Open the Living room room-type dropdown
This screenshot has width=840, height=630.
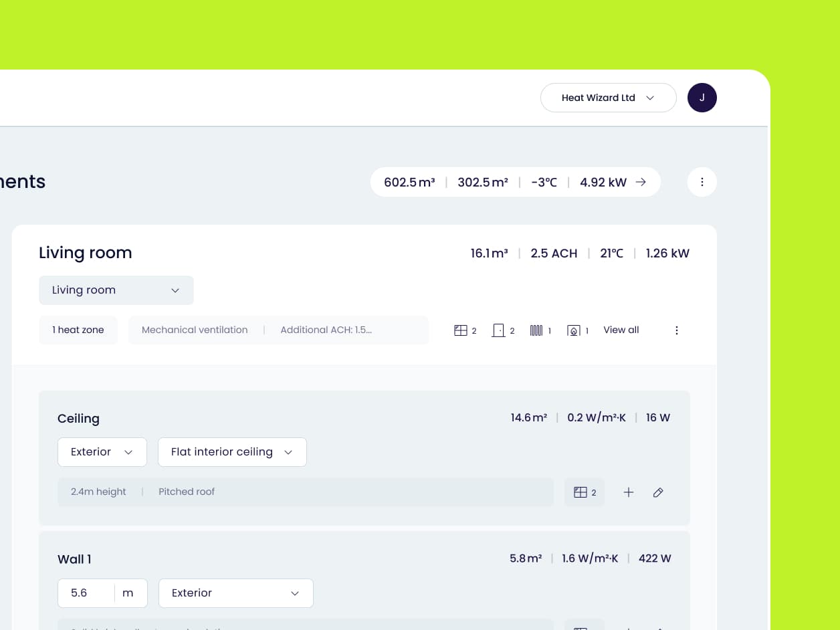tap(116, 290)
